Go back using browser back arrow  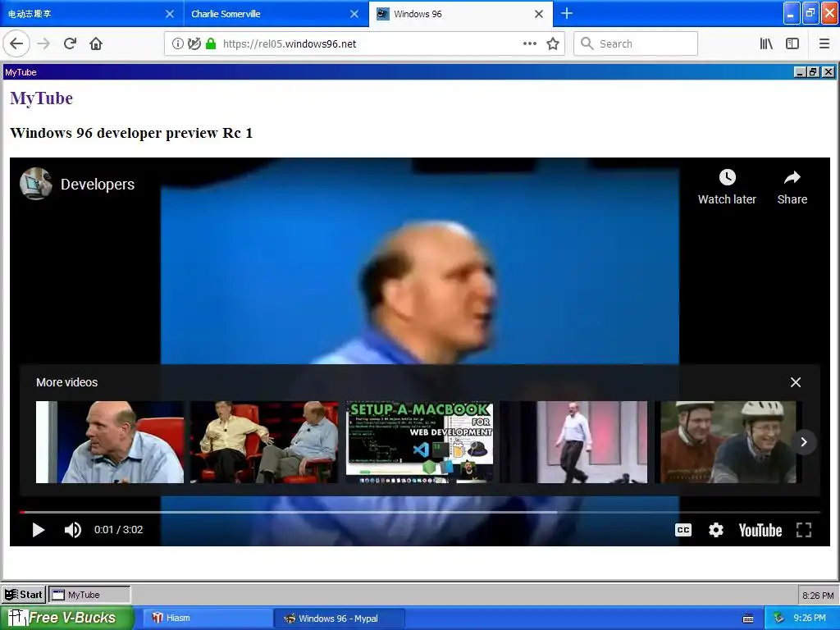coord(16,44)
